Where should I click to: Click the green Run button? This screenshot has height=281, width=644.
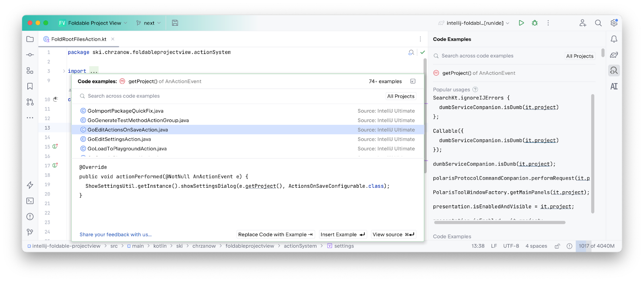pos(521,23)
